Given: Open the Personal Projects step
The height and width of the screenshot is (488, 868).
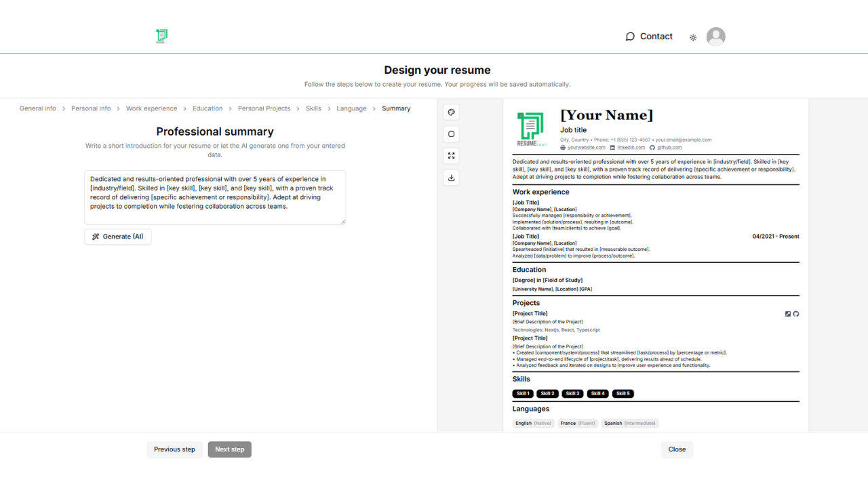Looking at the screenshot, I should (x=264, y=108).
